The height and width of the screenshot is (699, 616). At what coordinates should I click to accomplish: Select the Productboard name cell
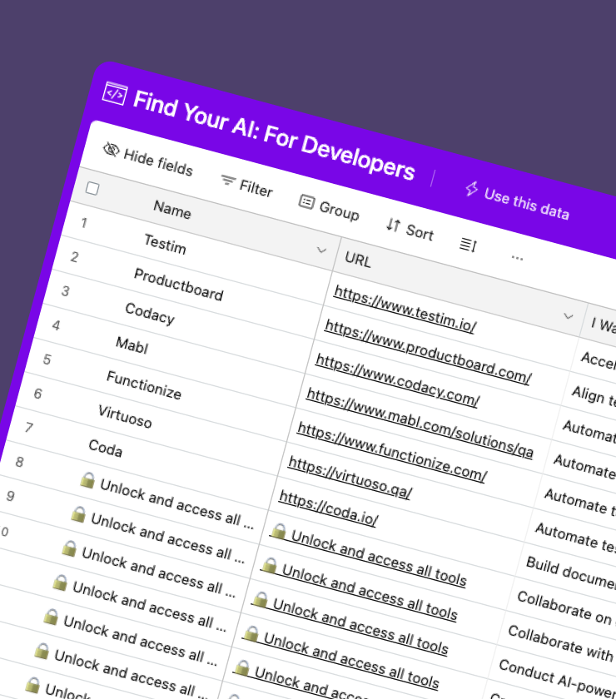click(x=178, y=285)
